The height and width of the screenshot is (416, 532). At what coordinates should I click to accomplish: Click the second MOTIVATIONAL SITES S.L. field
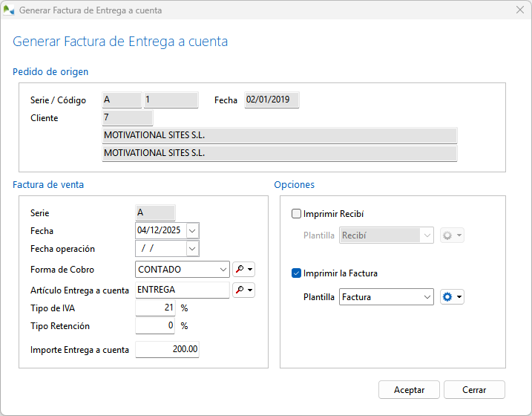coord(280,153)
